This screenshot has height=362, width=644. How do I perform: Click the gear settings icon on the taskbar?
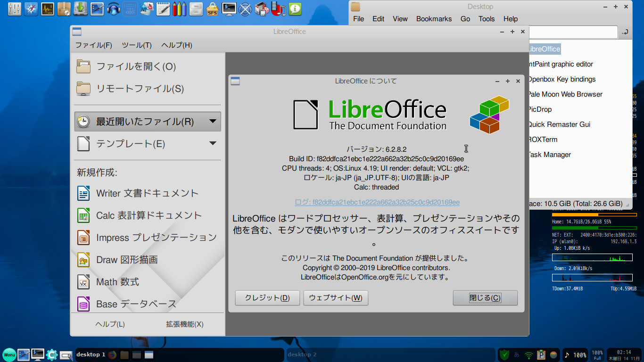click(51, 354)
